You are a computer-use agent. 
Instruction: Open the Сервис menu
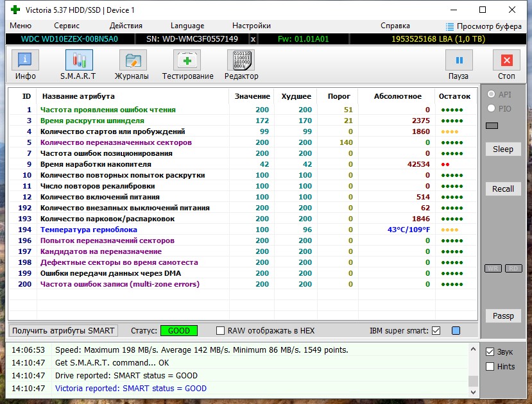point(67,26)
